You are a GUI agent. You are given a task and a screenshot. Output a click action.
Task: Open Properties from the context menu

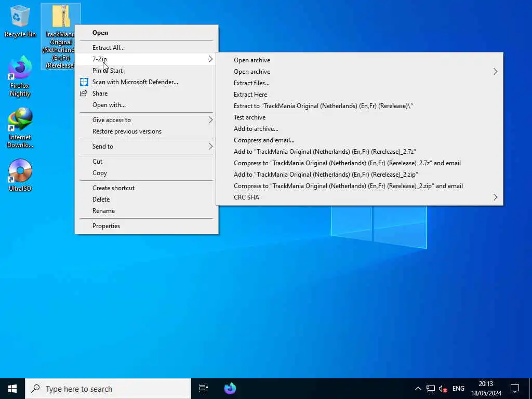click(x=147, y=226)
